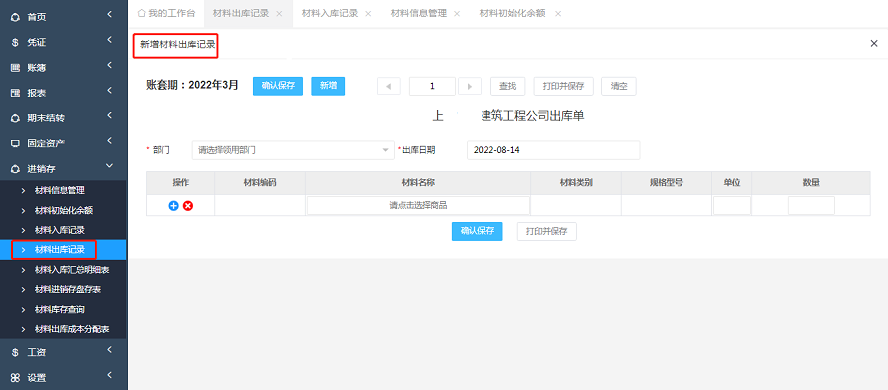Viewport: 888px width, 390px height.
Task: Add a row with the blue plus icon
Action: coord(173,206)
